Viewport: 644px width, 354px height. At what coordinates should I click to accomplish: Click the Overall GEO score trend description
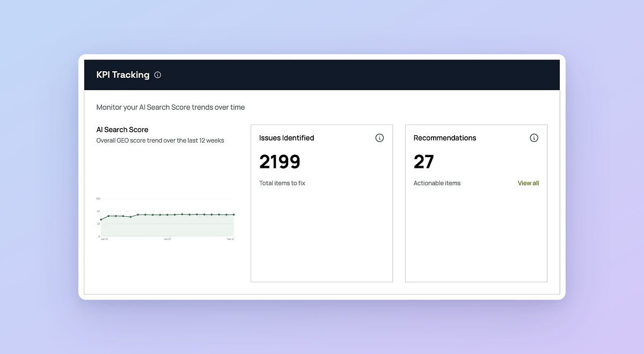click(160, 141)
